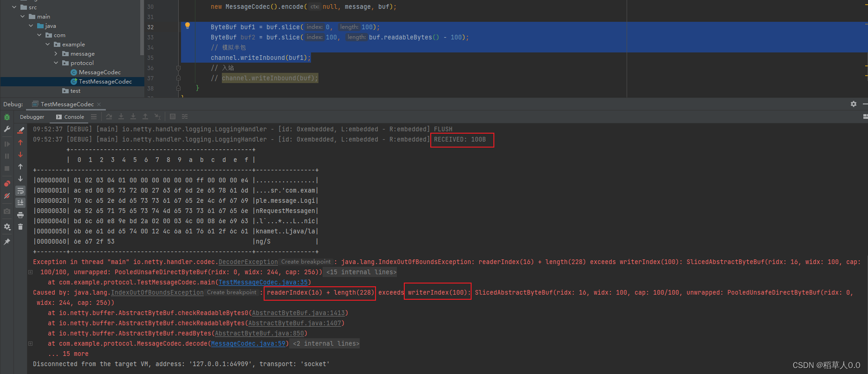Open the View Breakpoints red-circles icon
Screen dimensions: 868x374
tap(7, 183)
